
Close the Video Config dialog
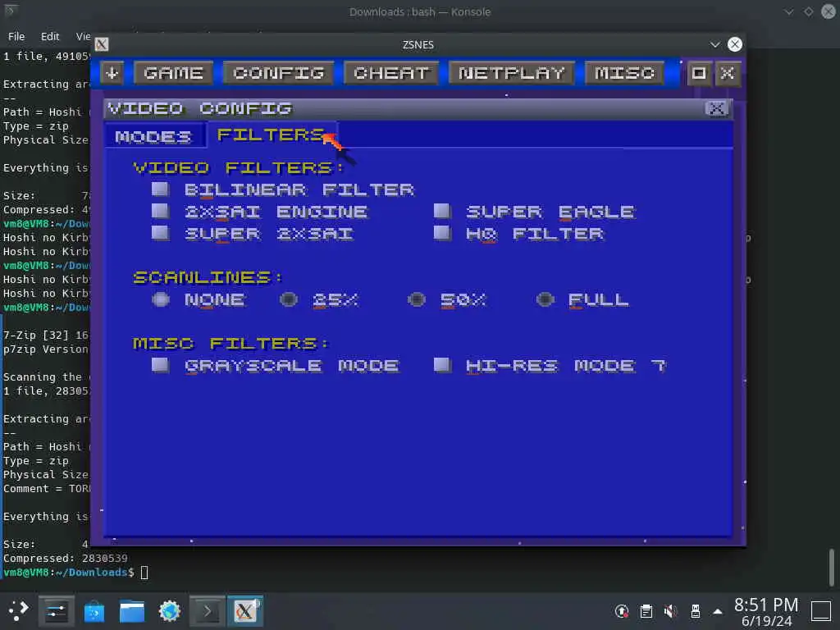click(717, 109)
